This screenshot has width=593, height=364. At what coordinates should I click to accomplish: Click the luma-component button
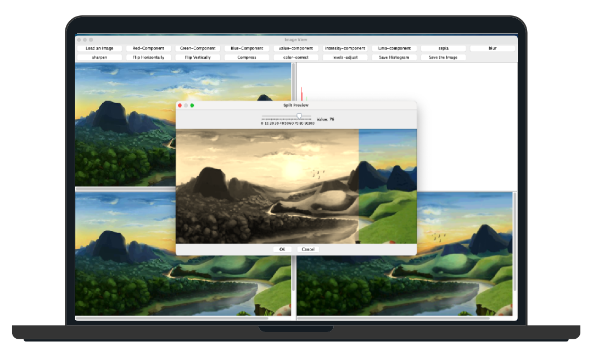coord(394,48)
